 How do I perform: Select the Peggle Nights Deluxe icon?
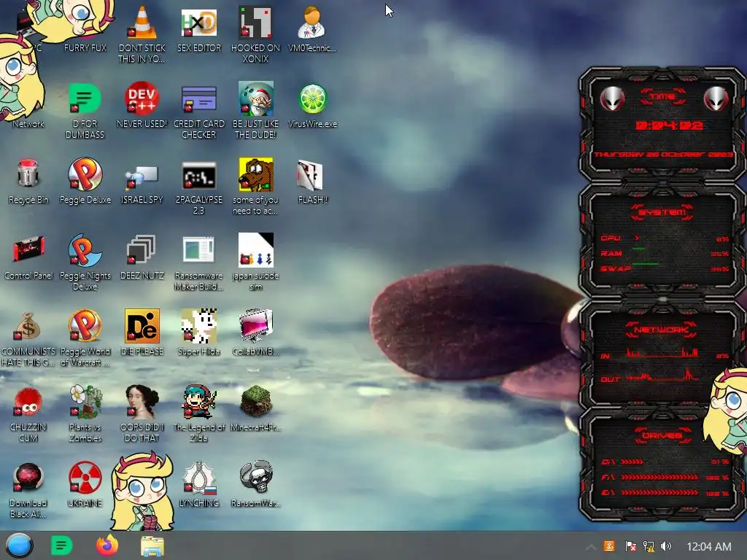(85, 262)
